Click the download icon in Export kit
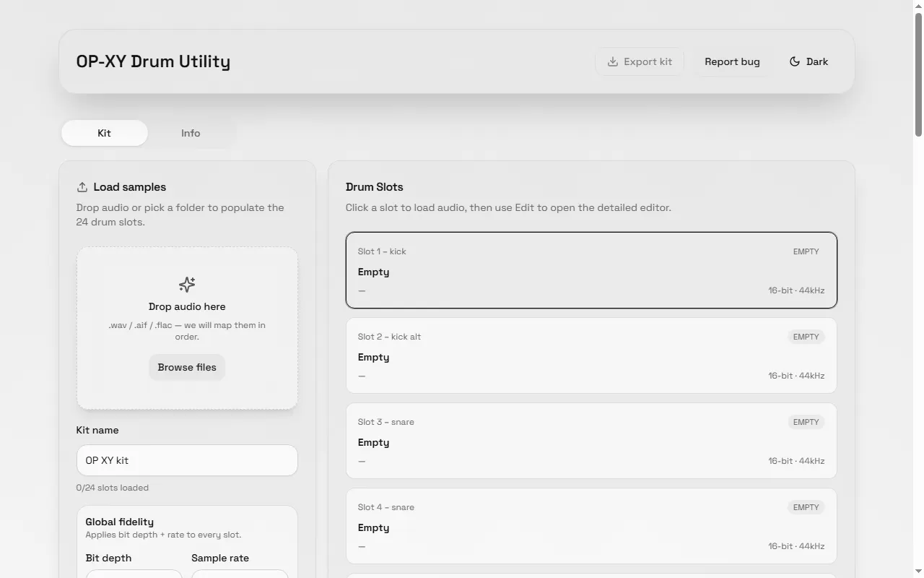Viewport: 924px width, 578px height. tap(612, 61)
